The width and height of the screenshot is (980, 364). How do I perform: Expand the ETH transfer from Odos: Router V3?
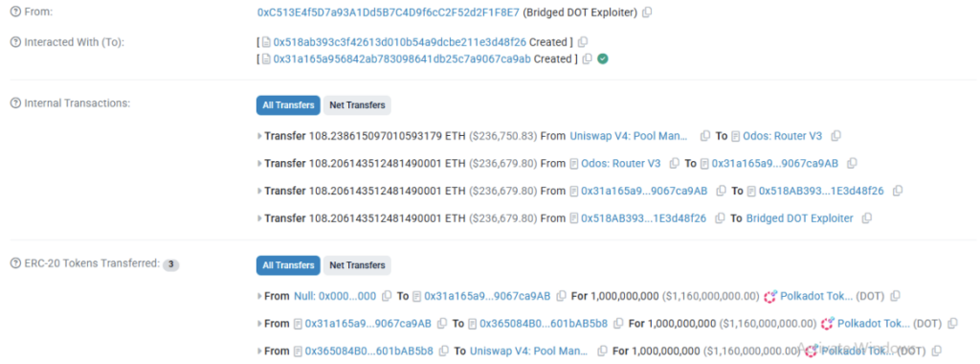click(x=259, y=163)
